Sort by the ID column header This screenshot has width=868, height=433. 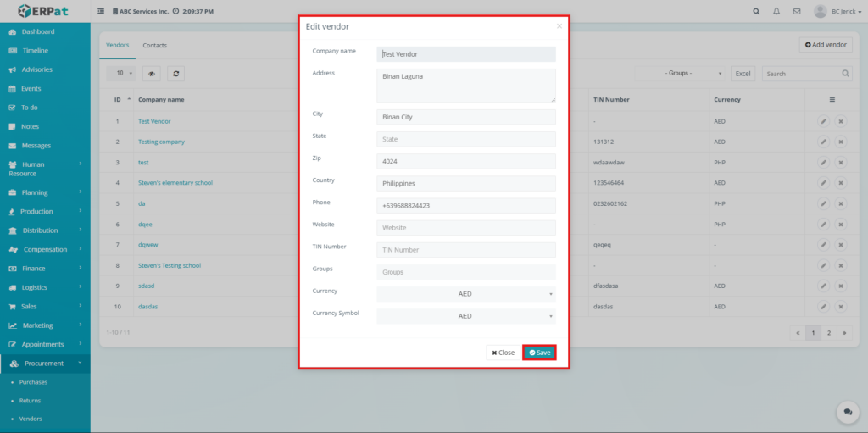pyautogui.click(x=118, y=100)
